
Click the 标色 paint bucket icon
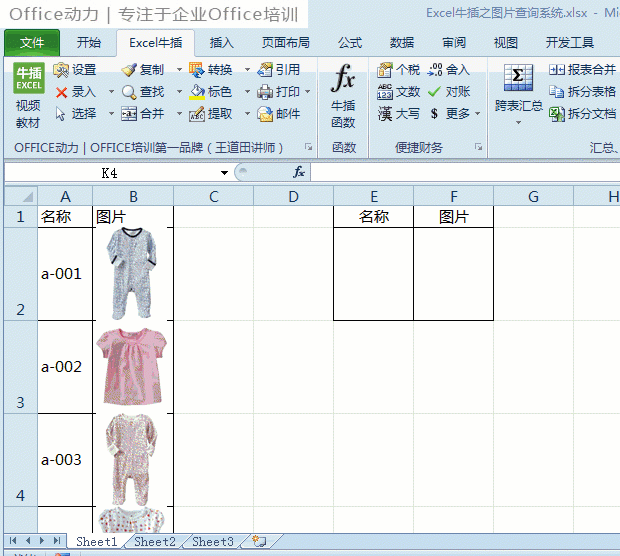[197, 93]
